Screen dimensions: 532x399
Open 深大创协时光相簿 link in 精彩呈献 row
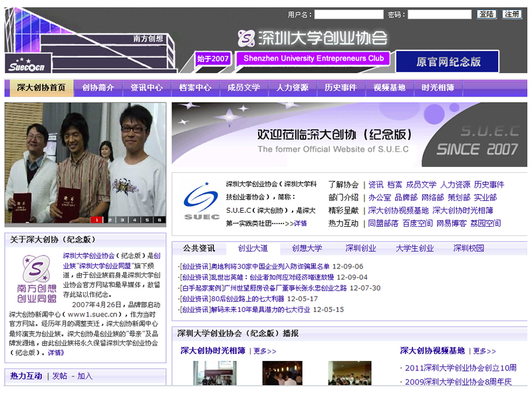click(463, 210)
